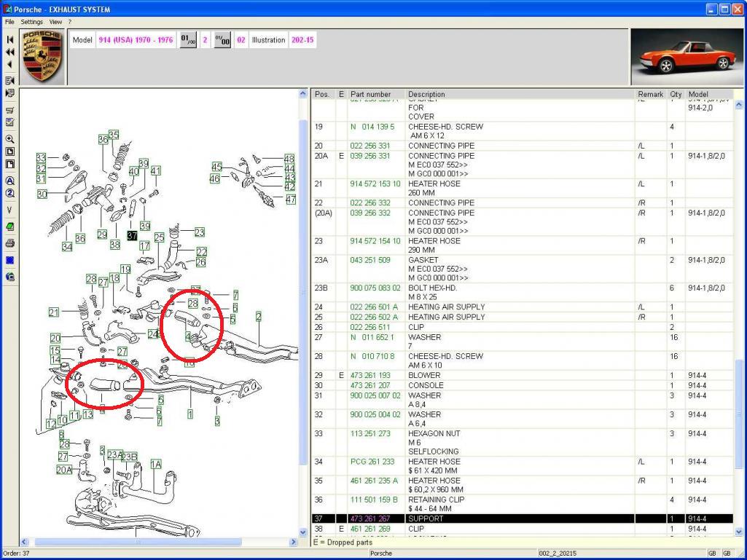Select the BLOWER row 473 261 193
Screen dimensions: 747x560
tap(522, 375)
